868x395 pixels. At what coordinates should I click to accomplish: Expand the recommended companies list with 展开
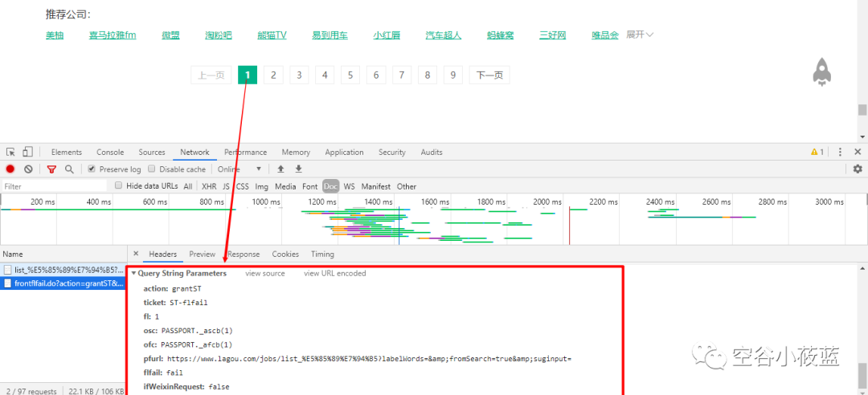(x=640, y=35)
